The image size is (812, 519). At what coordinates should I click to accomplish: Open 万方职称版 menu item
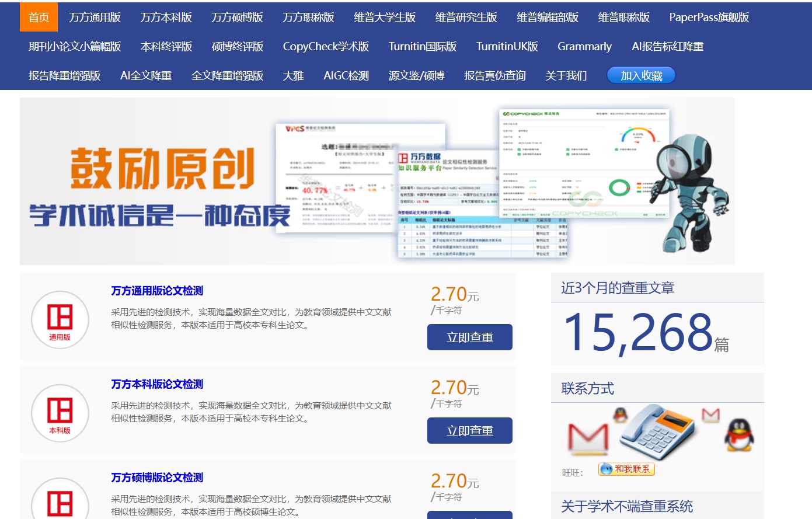pyautogui.click(x=308, y=17)
